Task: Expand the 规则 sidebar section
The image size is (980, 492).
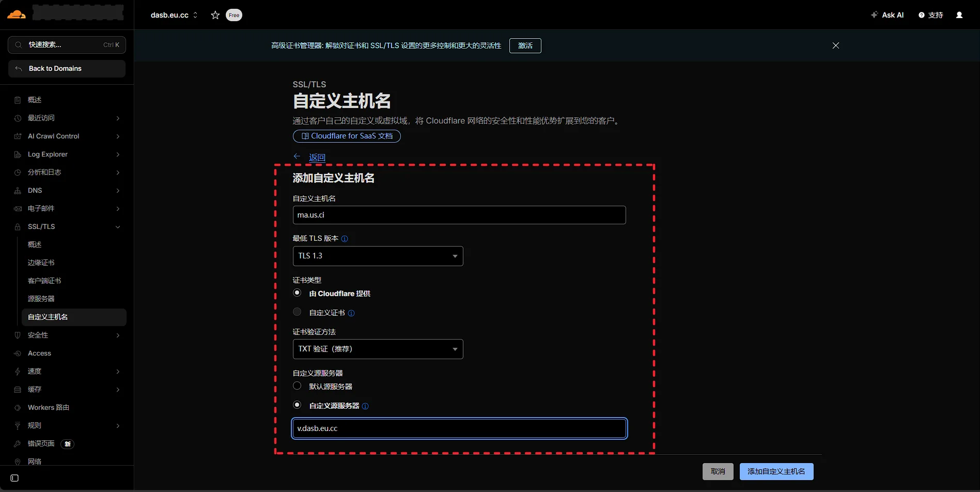Action: click(118, 426)
